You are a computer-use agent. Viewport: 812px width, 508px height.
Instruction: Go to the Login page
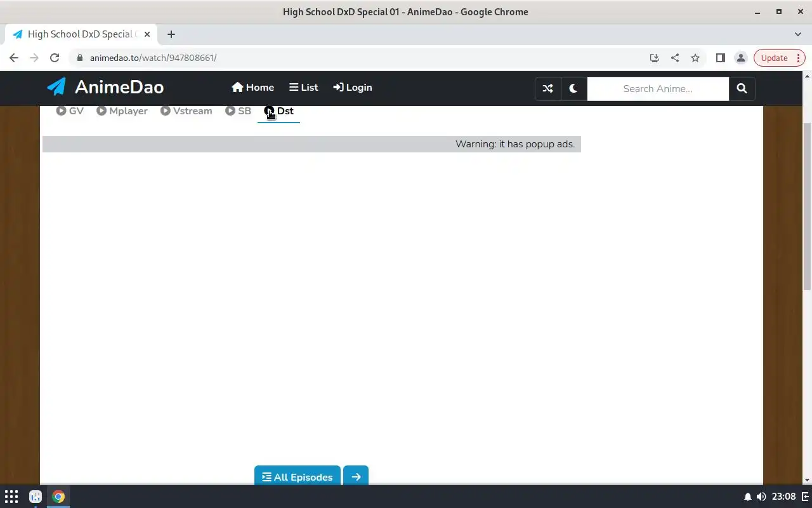coord(352,88)
